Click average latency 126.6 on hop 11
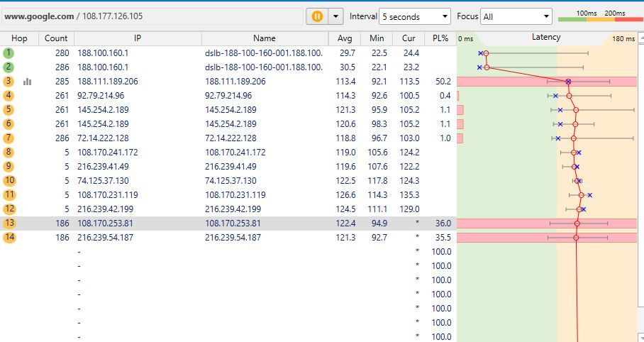The height and width of the screenshot is (342, 644). tap(346, 195)
